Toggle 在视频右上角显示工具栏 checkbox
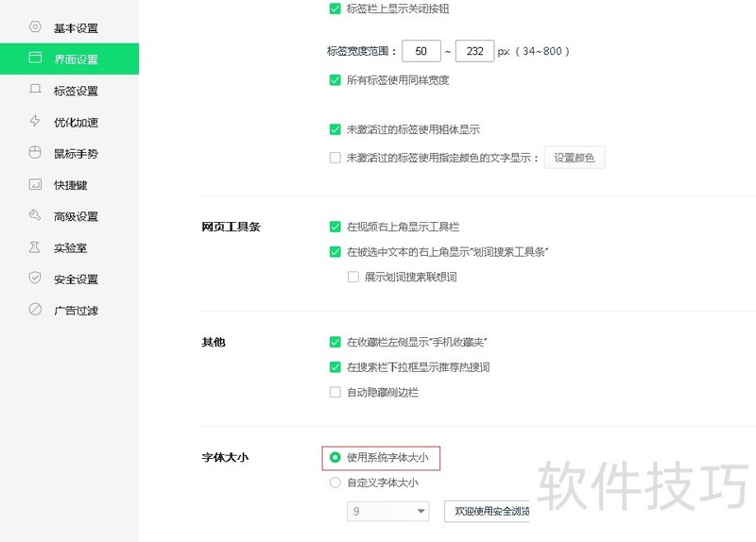This screenshot has height=542, width=756. pos(335,227)
